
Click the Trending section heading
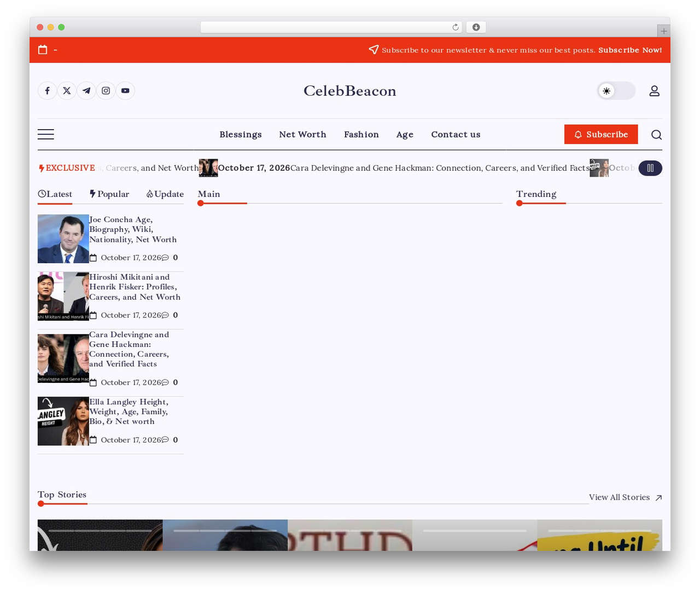[536, 194]
